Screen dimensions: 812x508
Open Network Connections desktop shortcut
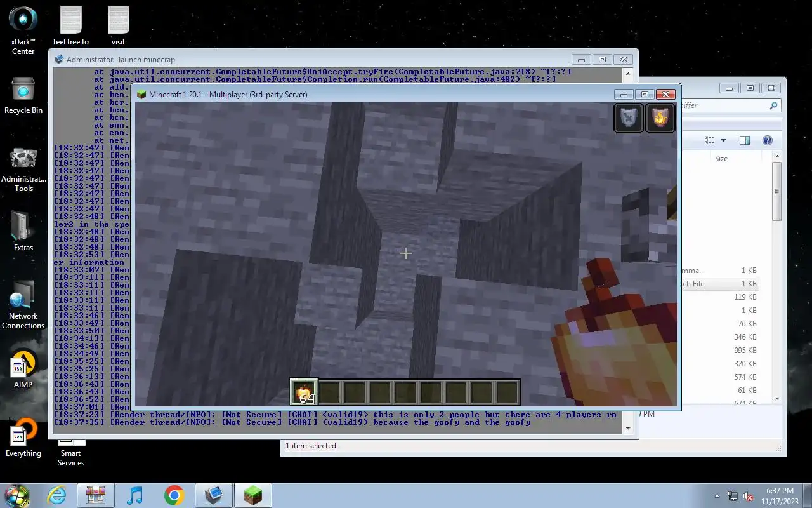(x=23, y=304)
